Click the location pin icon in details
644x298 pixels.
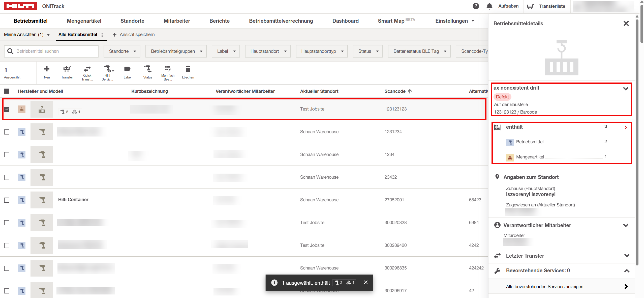497,177
